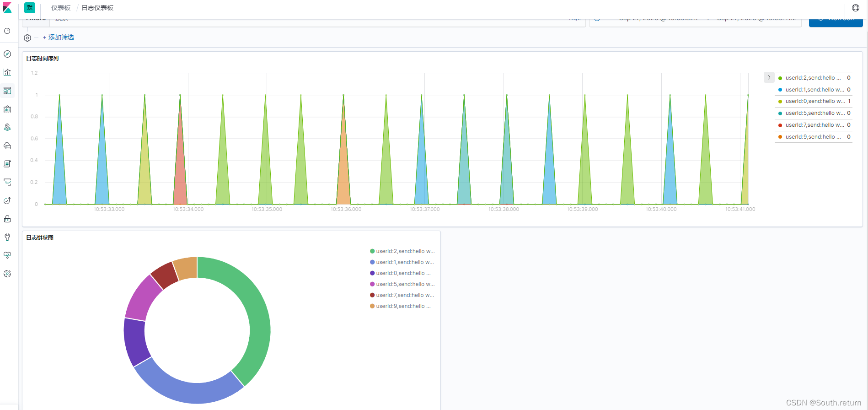
Task: Click the 添加筛选 add filter link
Action: point(59,38)
